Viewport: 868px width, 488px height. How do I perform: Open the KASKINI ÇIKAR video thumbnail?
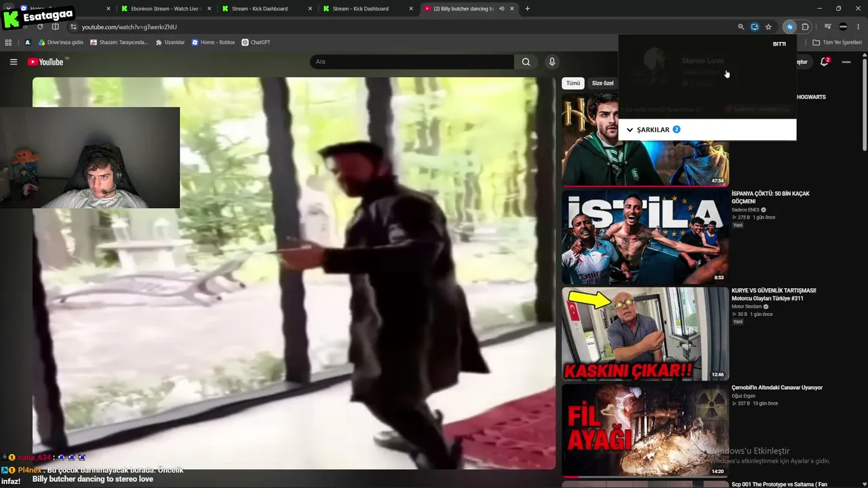tap(645, 334)
